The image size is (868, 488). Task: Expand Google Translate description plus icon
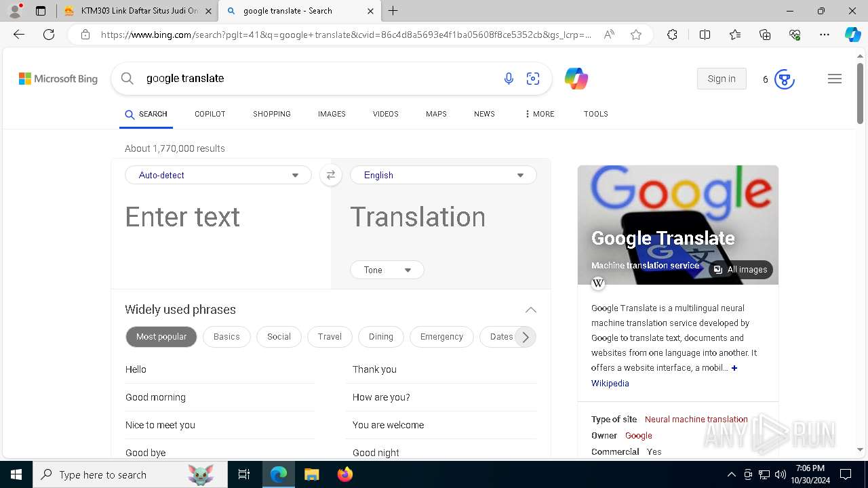[x=734, y=368]
